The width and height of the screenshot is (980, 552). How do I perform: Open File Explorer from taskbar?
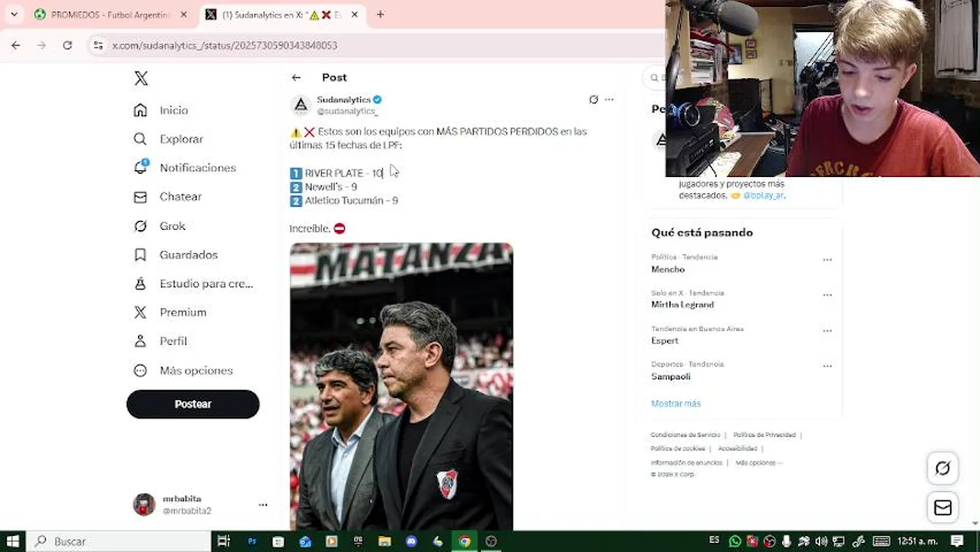click(x=385, y=541)
